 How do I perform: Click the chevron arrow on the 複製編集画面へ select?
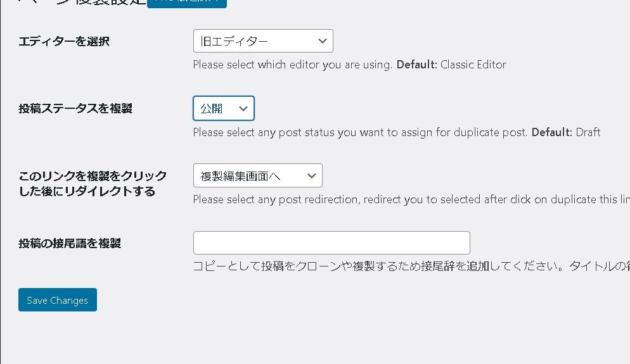tap(311, 175)
